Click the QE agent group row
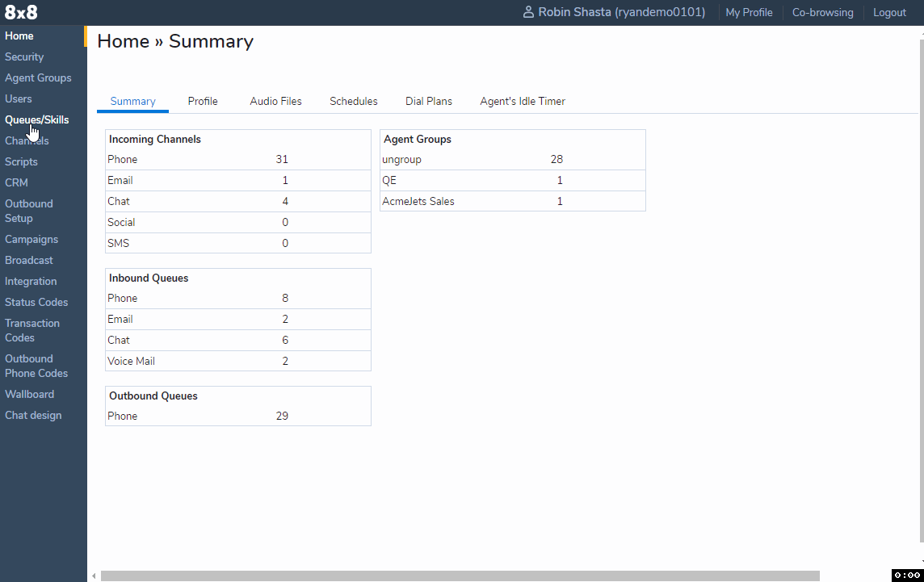 tap(513, 181)
